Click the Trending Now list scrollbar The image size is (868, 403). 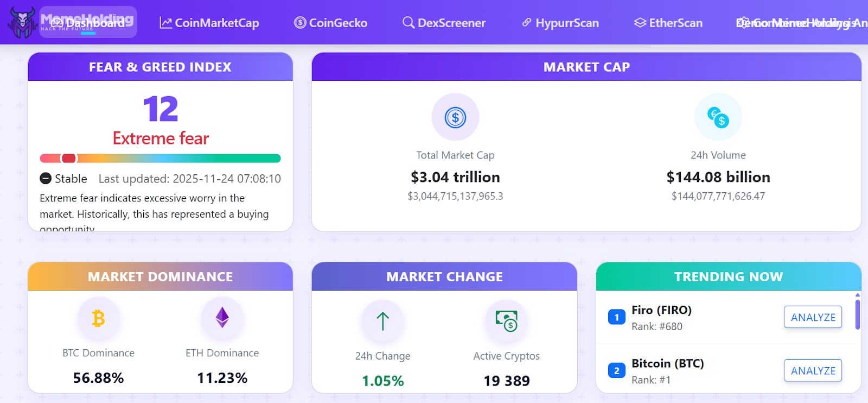coord(857,314)
